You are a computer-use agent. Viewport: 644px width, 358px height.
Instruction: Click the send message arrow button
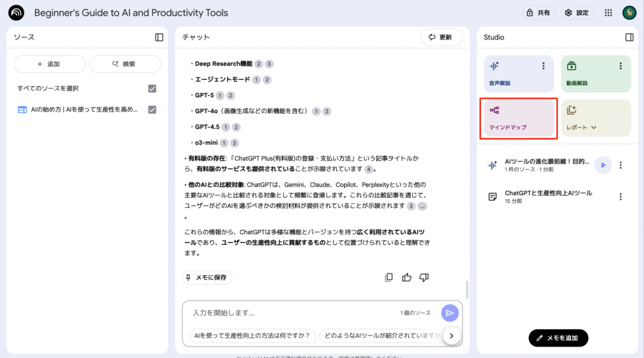coord(449,313)
